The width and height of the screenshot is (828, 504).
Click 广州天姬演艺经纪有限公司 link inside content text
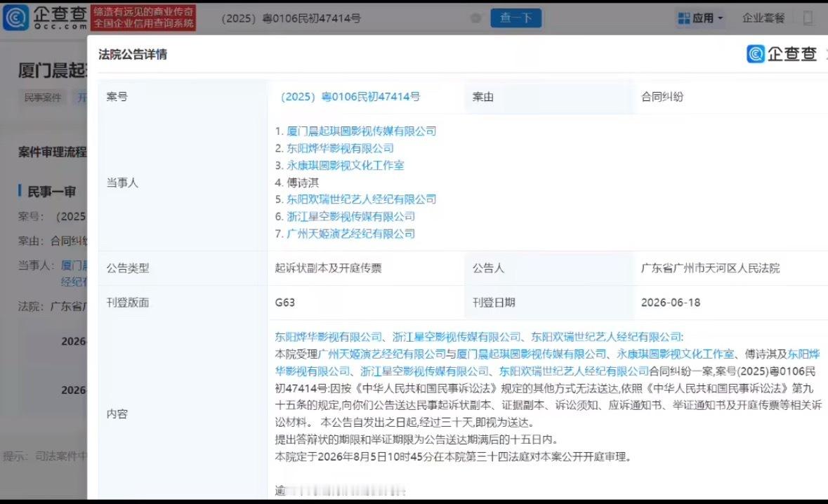tap(382, 354)
